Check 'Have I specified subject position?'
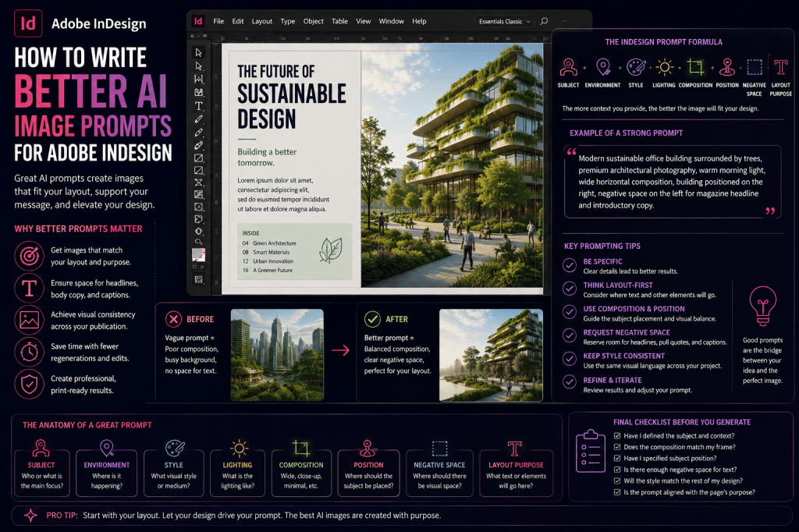This screenshot has height=532, width=799. (617, 458)
